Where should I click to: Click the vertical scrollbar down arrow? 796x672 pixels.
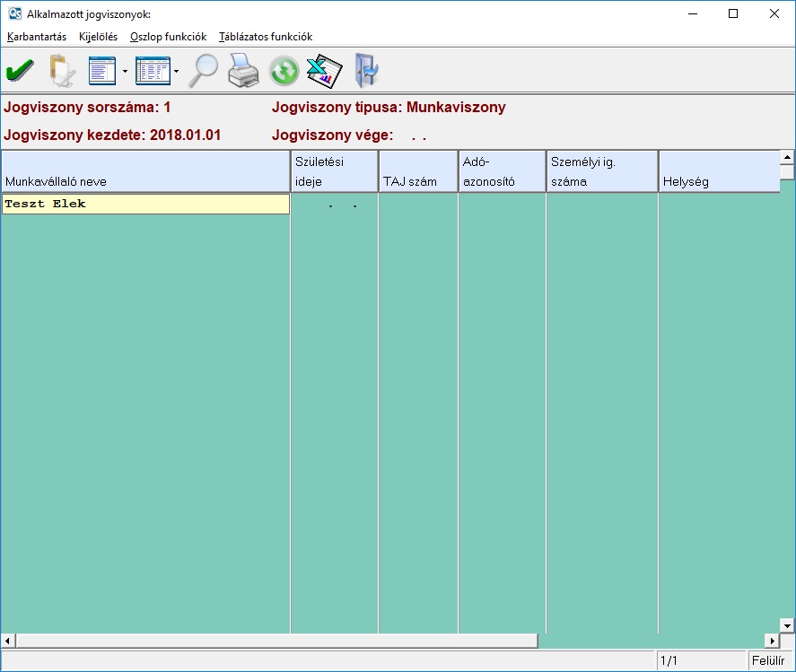(787, 625)
